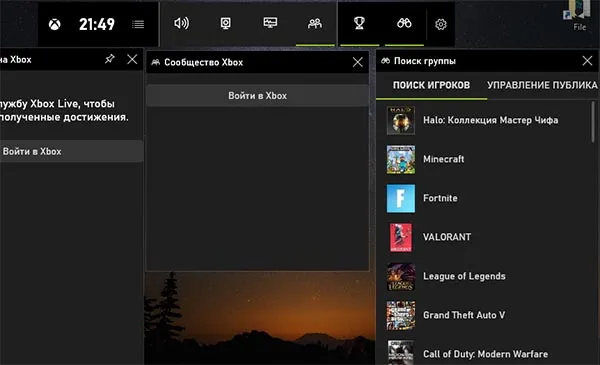Open Game Bar settings gear
The width and height of the screenshot is (600, 365).
[441, 24]
